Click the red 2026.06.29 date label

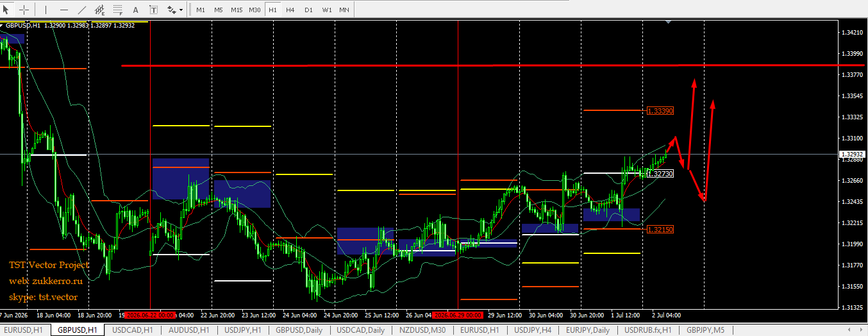click(458, 315)
